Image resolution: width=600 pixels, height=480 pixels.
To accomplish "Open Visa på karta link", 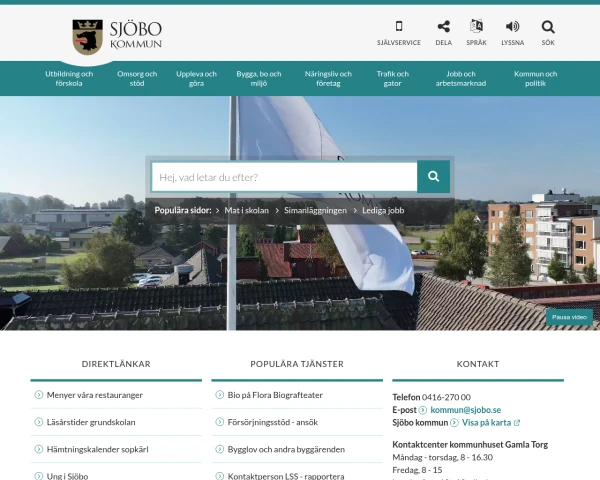I will point(486,423).
